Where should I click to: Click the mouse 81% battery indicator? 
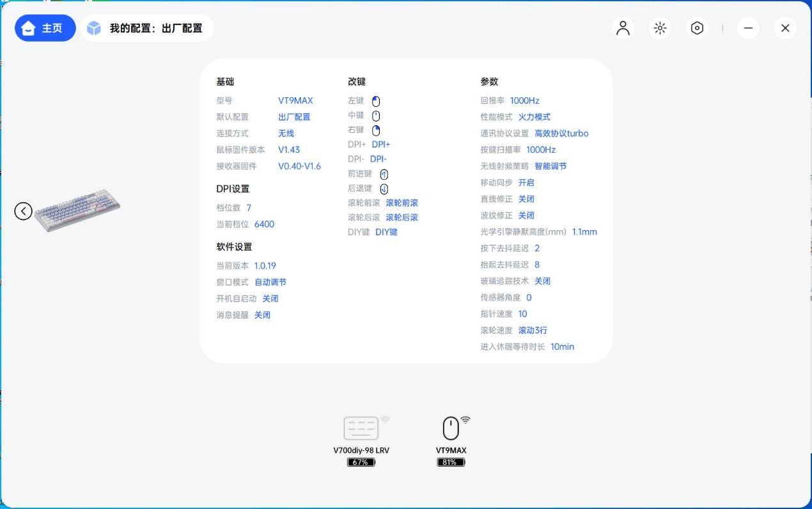coord(451,462)
